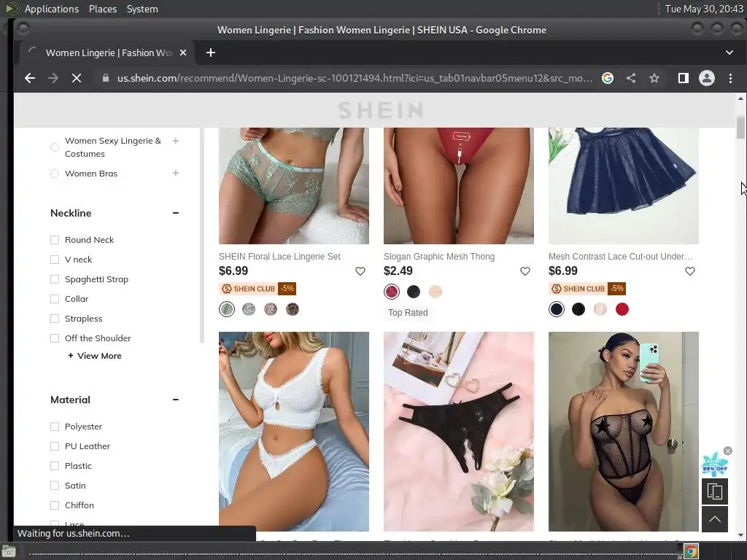Open the Applications menu
The height and width of the screenshot is (560, 747).
(52, 9)
